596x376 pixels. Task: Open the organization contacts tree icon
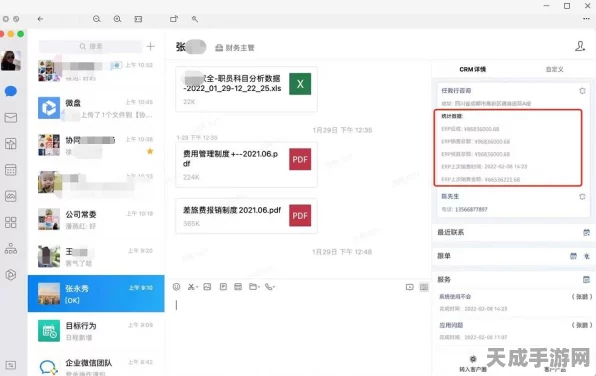pos(11,248)
